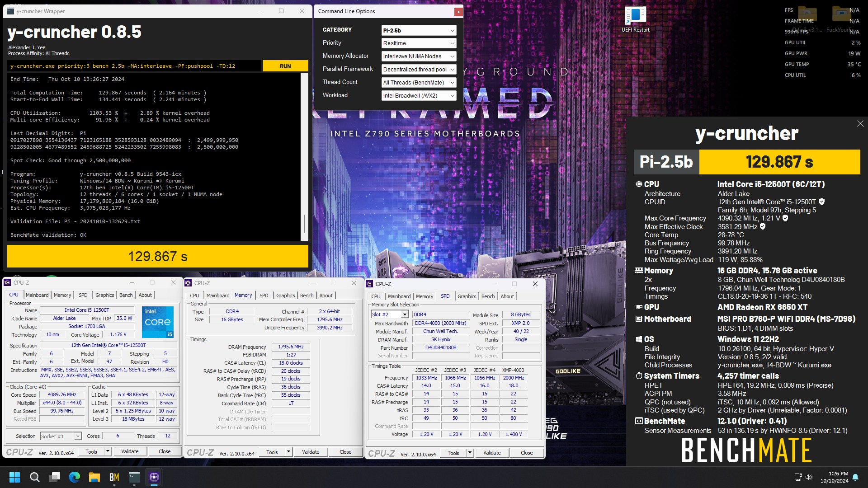This screenshot has width=868, height=488.
Task: Select Part Number field D4U0840180B
Action: pyautogui.click(x=441, y=348)
